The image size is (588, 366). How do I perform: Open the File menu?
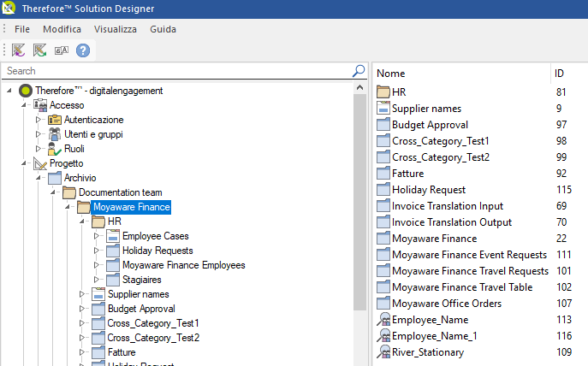tap(22, 29)
